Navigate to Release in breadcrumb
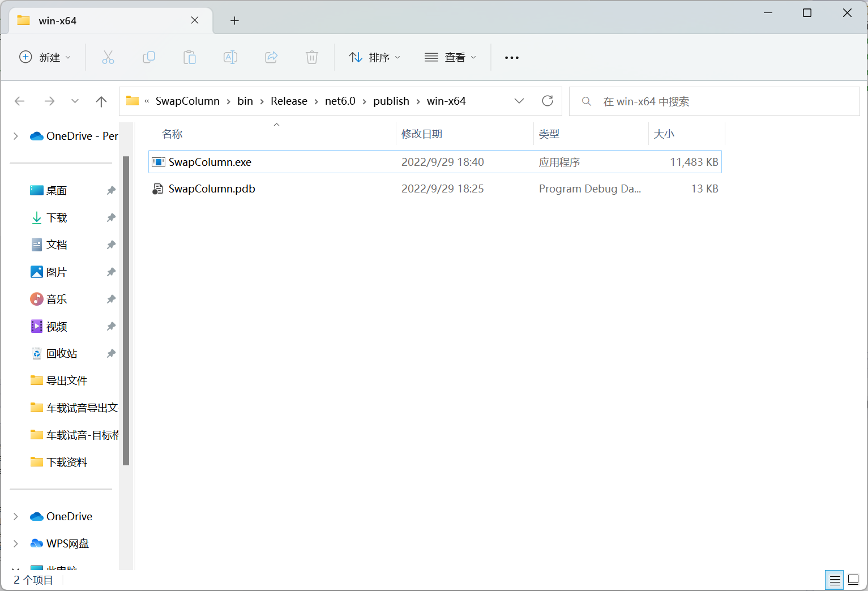The height and width of the screenshot is (591, 868). click(289, 101)
